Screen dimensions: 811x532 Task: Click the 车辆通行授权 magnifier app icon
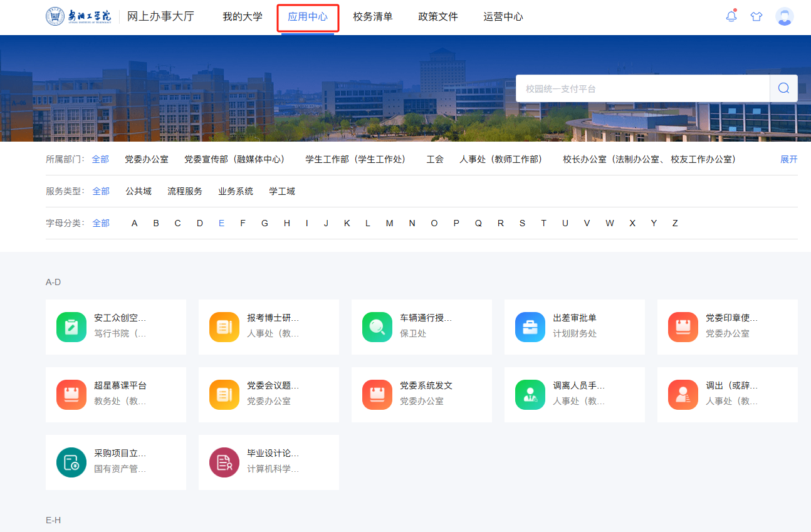(377, 327)
